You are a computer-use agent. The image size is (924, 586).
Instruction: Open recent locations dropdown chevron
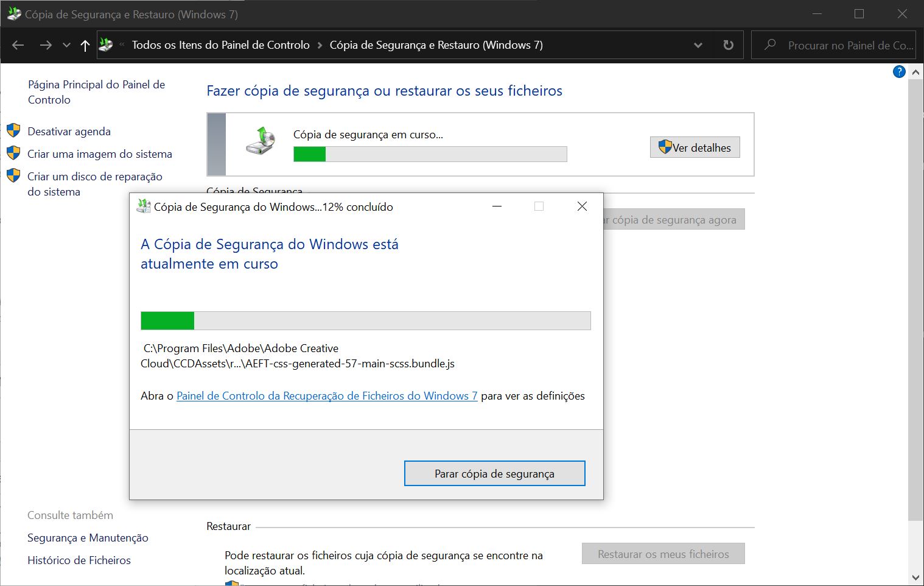pyautogui.click(x=67, y=45)
